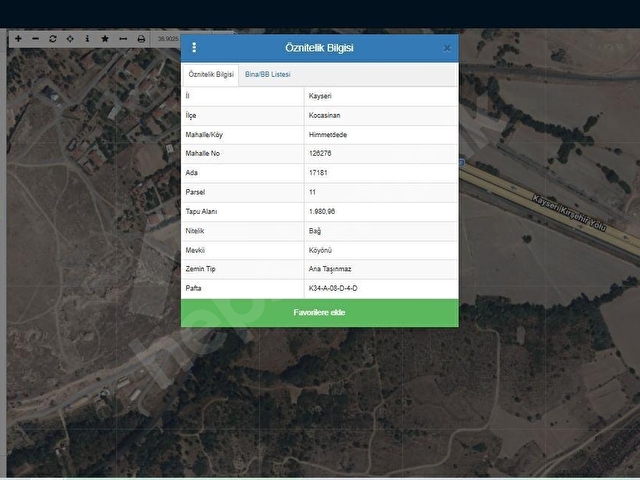Open the three-dot options menu
Image resolution: width=640 pixels, height=480 pixels.
[x=194, y=47]
